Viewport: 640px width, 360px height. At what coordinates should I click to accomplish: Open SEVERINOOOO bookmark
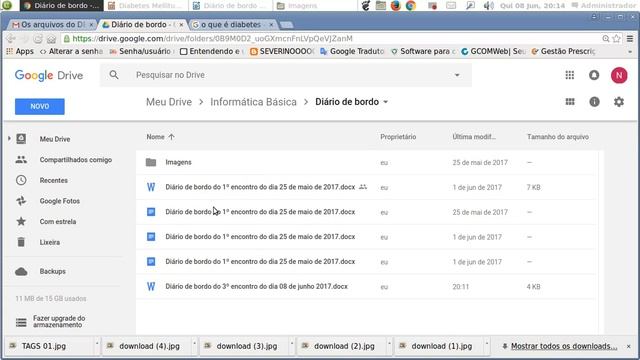tap(282, 51)
